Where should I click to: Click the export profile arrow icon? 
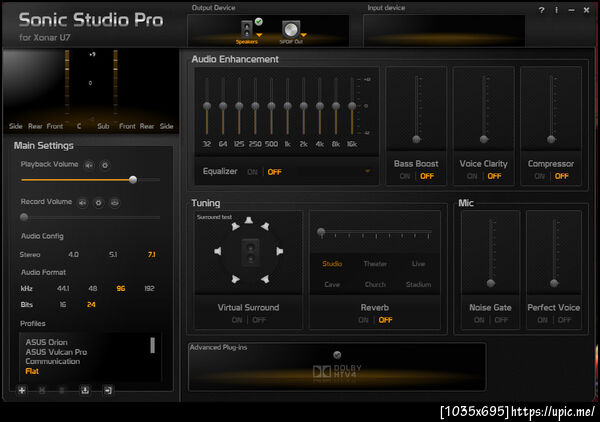108,390
